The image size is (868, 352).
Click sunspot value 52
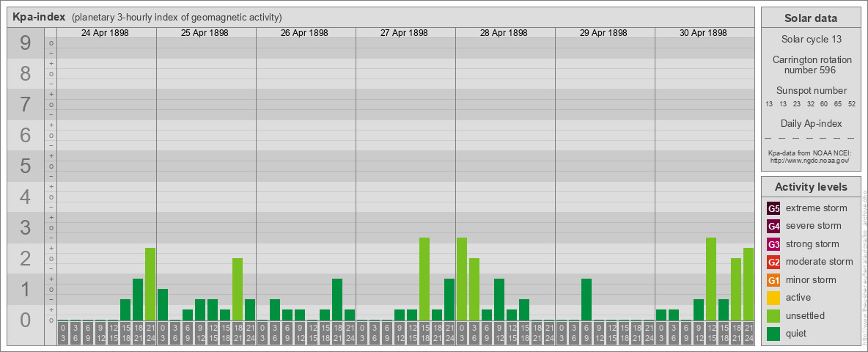[x=851, y=104]
